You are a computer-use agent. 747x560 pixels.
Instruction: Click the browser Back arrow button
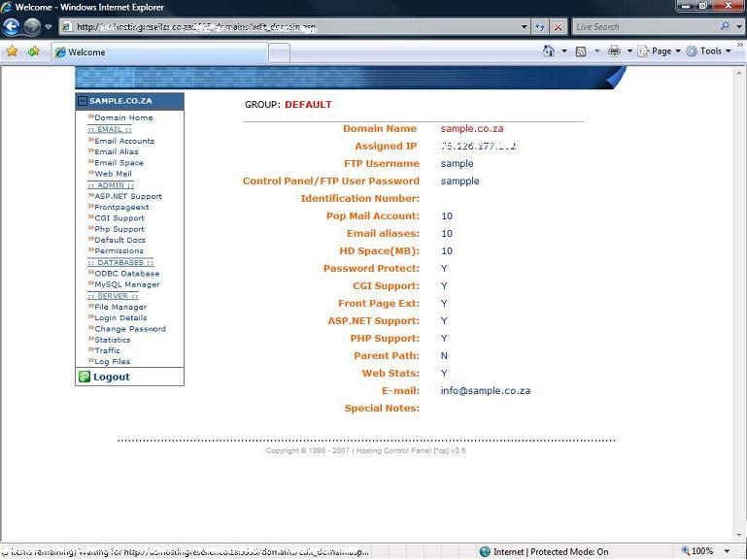12,26
